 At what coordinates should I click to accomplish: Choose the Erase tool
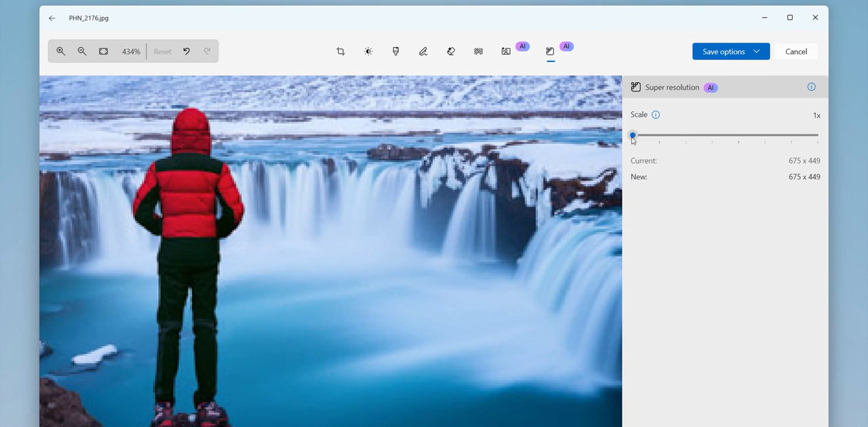point(451,52)
